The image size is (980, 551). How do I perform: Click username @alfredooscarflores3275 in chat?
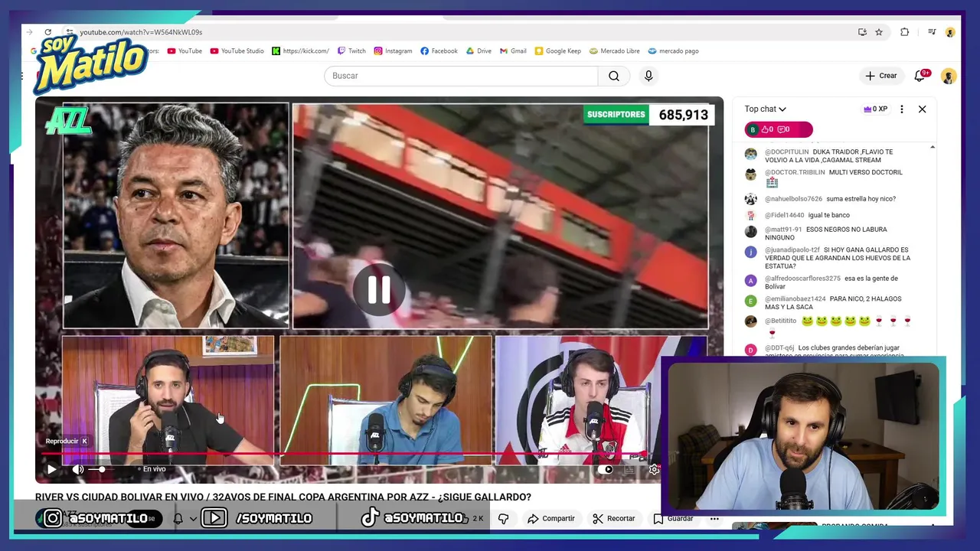[x=802, y=279]
